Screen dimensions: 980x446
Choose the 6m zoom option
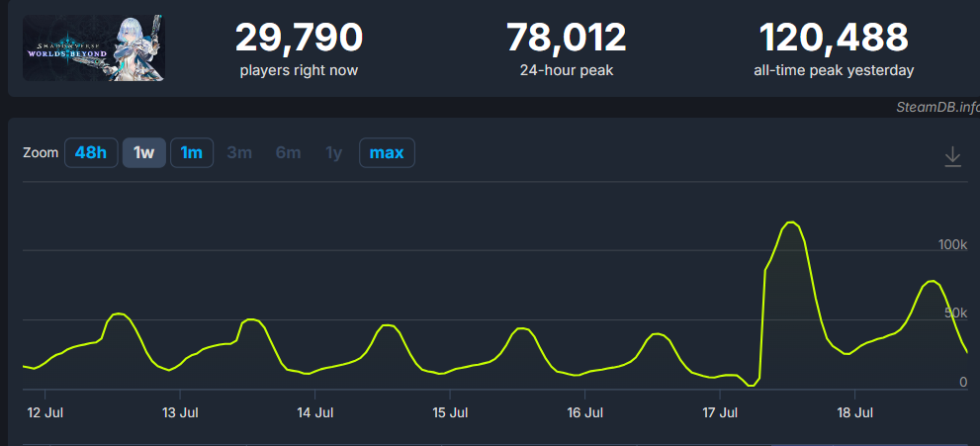[288, 153]
